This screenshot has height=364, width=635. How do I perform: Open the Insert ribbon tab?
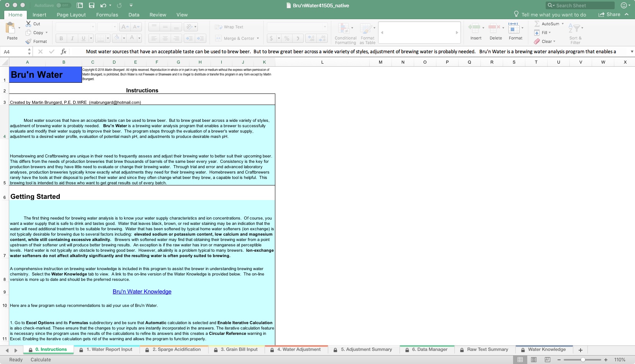tap(39, 15)
